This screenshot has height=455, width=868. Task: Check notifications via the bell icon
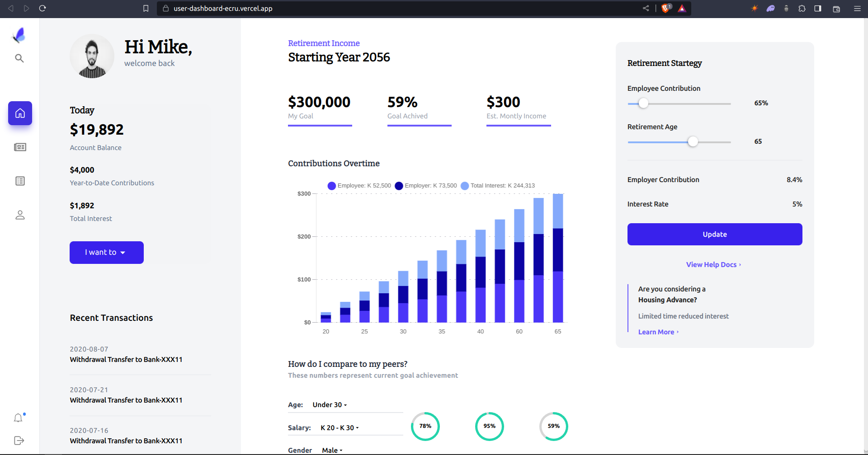(x=19, y=418)
